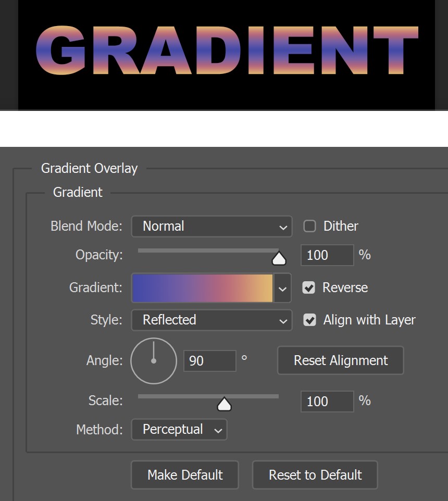Open the gradient editor from the gradient bar

click(x=202, y=288)
